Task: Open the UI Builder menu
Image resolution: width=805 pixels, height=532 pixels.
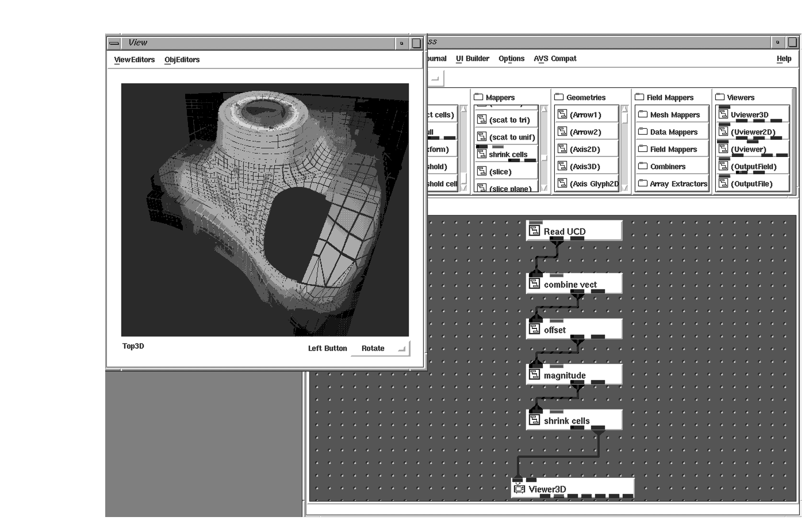Action: click(472, 59)
